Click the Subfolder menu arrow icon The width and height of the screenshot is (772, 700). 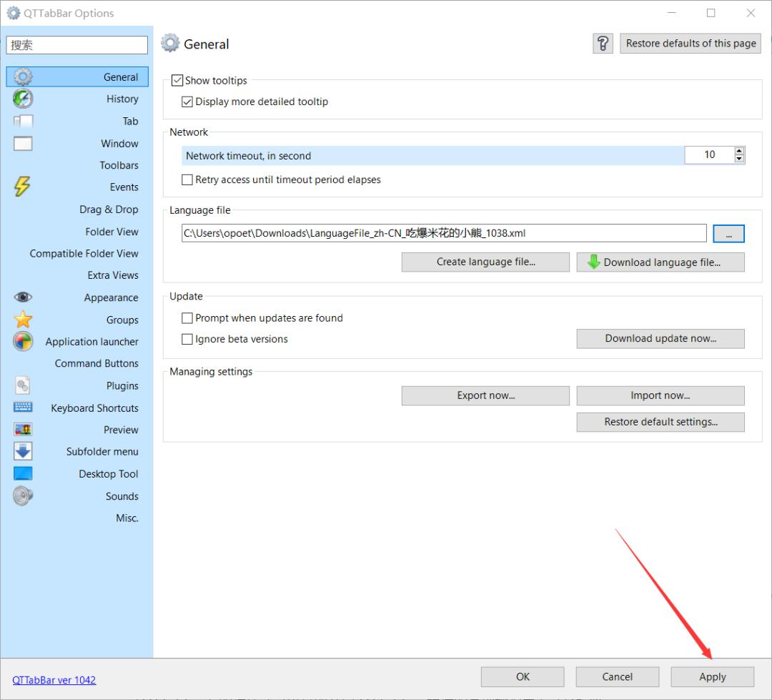click(x=23, y=451)
